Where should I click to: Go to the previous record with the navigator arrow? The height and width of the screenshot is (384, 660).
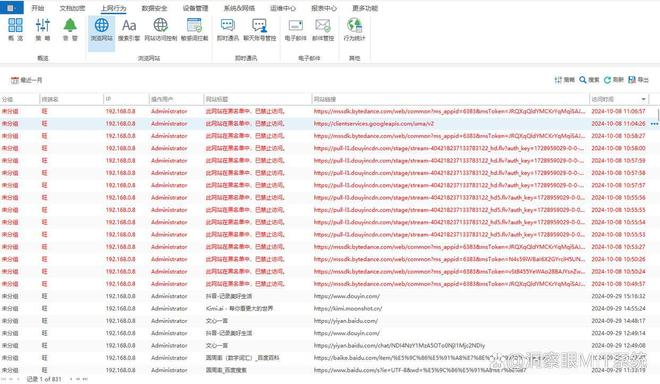tap(18, 379)
